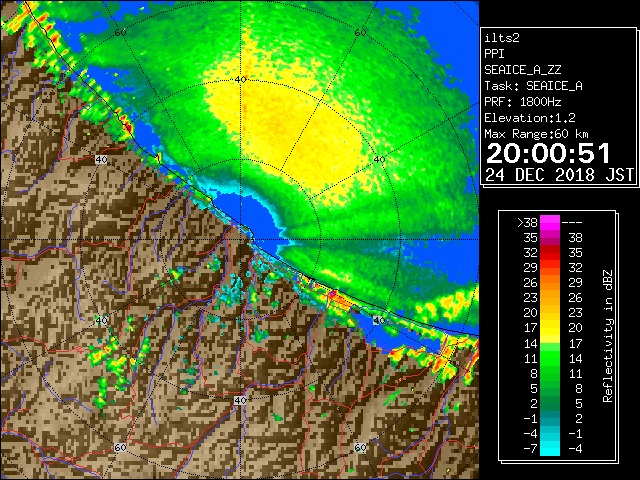The height and width of the screenshot is (480, 640).
Task: Pick the magenta band of the reflectivity legend
Action: [x=550, y=223]
